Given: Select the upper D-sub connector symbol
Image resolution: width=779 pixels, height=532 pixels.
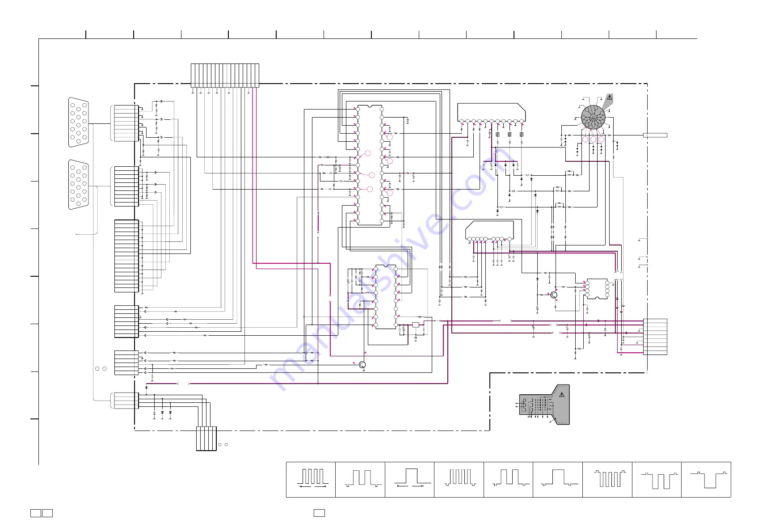Looking at the screenshot, I should click(79, 122).
